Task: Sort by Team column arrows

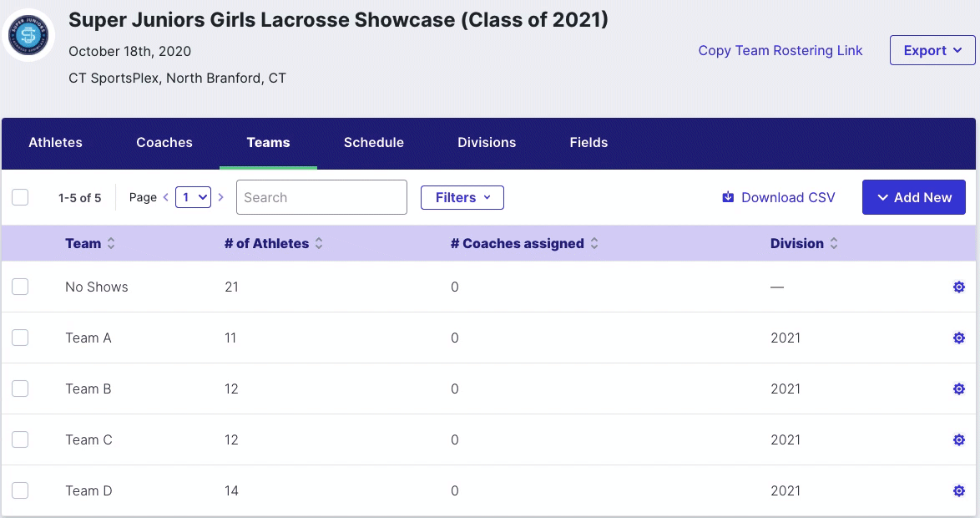Action: tap(111, 243)
